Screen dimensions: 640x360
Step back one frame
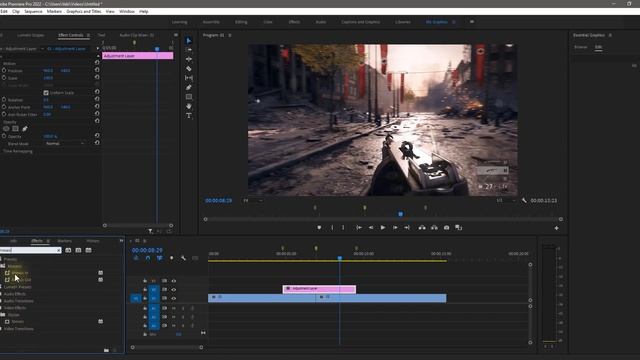pos(371,228)
